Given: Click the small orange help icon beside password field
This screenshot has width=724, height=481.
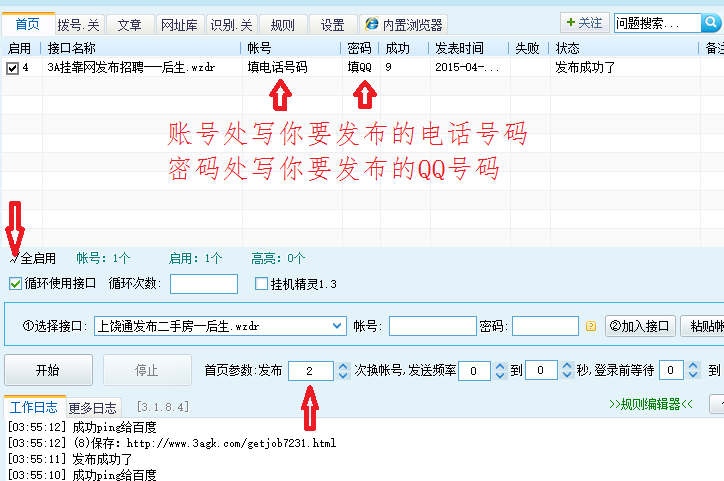Looking at the screenshot, I should point(591,326).
